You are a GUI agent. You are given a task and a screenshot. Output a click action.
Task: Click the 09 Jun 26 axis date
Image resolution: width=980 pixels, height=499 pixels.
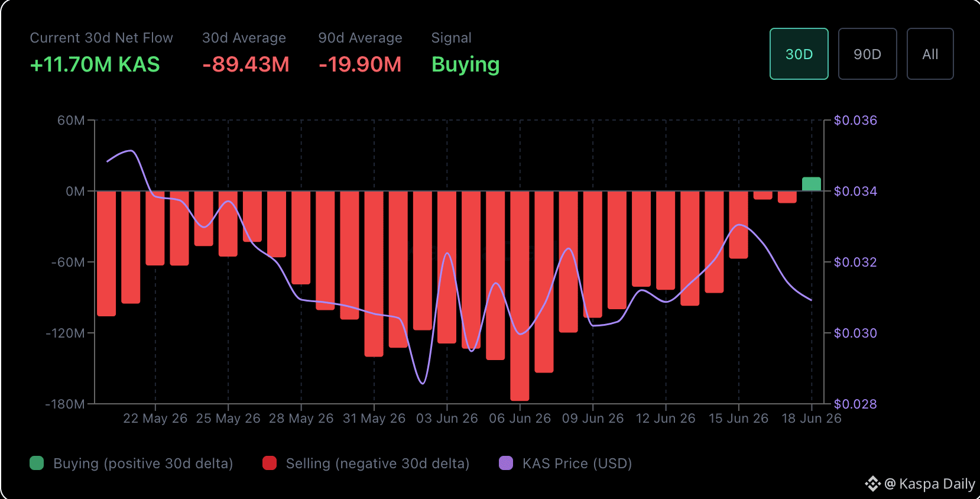593,419
